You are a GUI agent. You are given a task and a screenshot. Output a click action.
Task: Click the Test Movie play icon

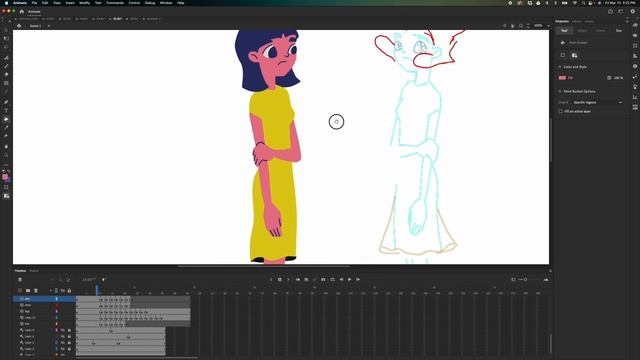(x=633, y=11)
